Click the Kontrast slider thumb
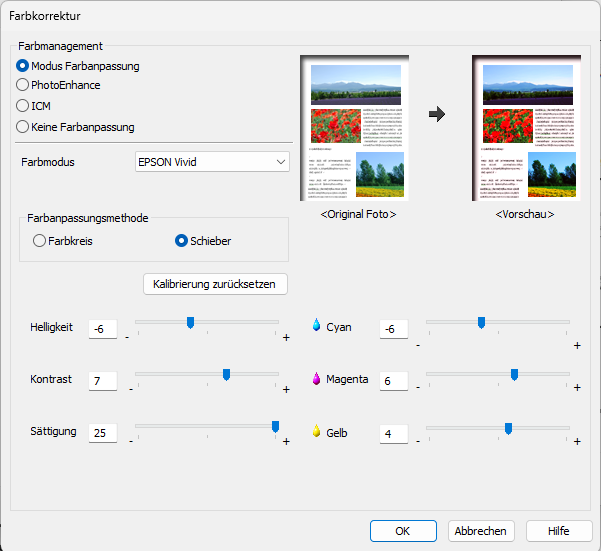Screen dimensions: 601x551 226,375
